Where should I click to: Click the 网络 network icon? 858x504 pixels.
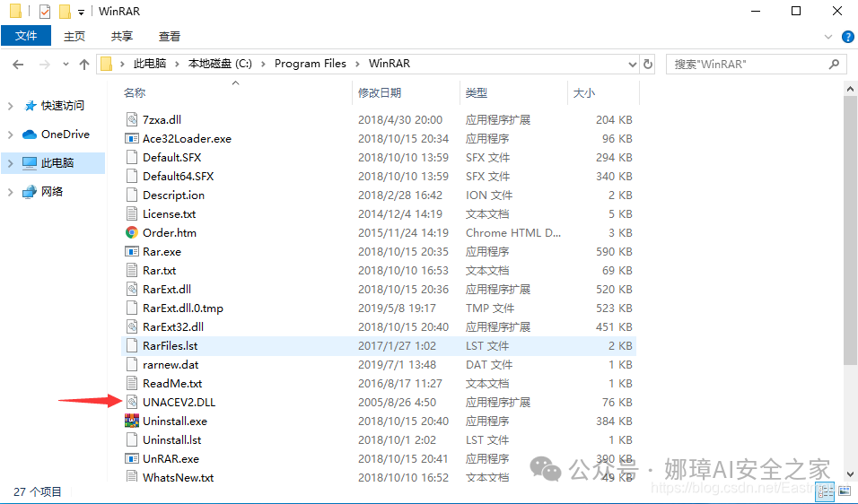coord(30,192)
